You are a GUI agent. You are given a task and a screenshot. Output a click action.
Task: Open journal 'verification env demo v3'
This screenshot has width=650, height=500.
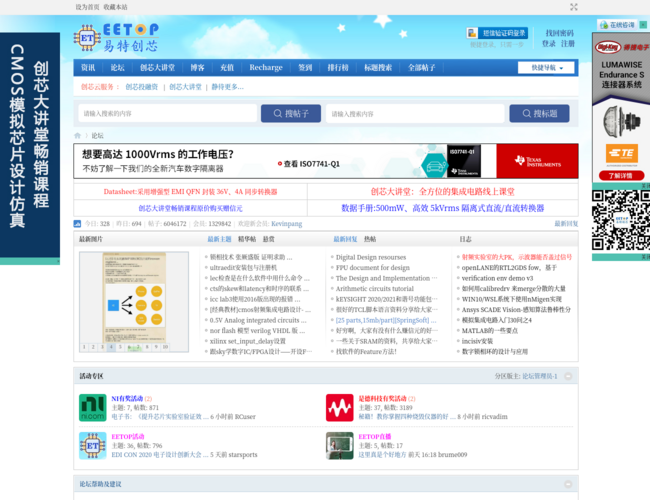(x=497, y=278)
